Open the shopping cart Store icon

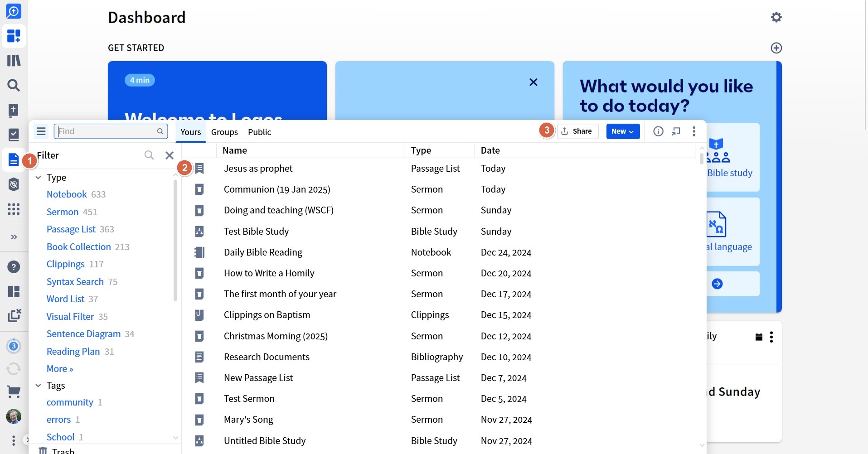tap(14, 392)
